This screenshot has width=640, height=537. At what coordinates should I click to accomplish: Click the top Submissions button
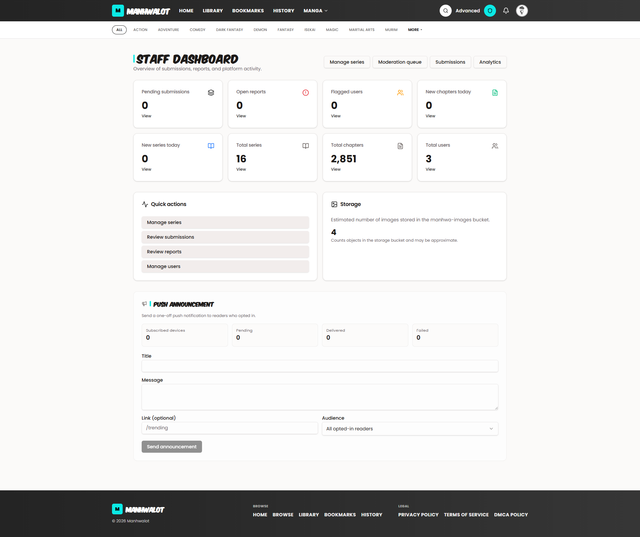point(450,62)
